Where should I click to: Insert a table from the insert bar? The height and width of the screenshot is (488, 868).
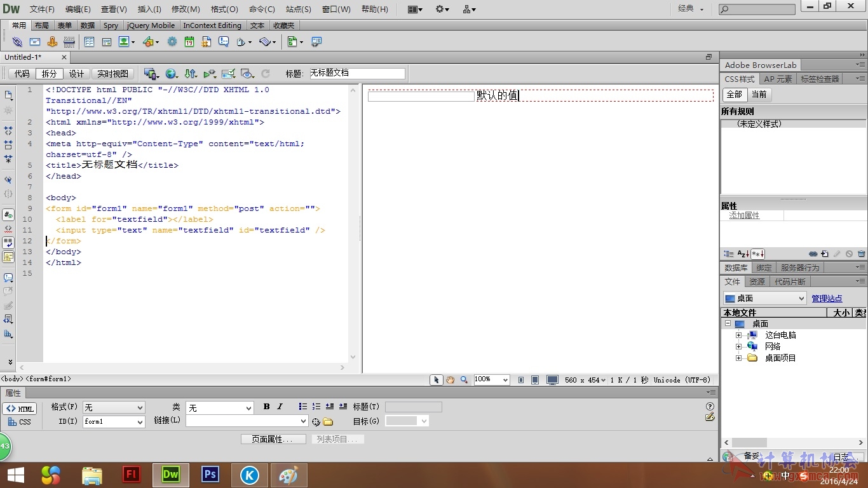click(89, 42)
